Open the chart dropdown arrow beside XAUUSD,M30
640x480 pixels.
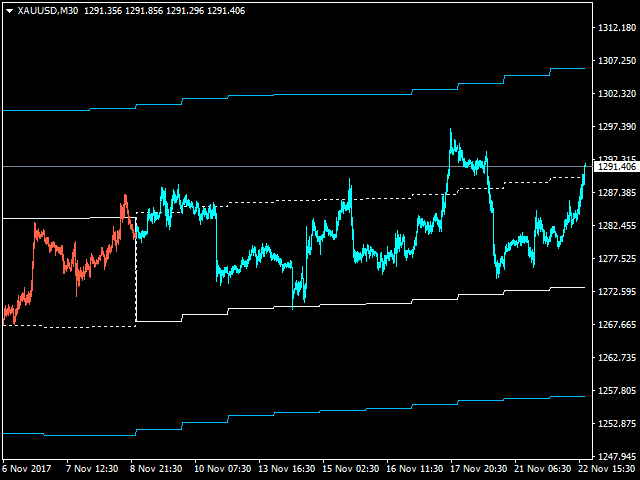click(x=9, y=10)
